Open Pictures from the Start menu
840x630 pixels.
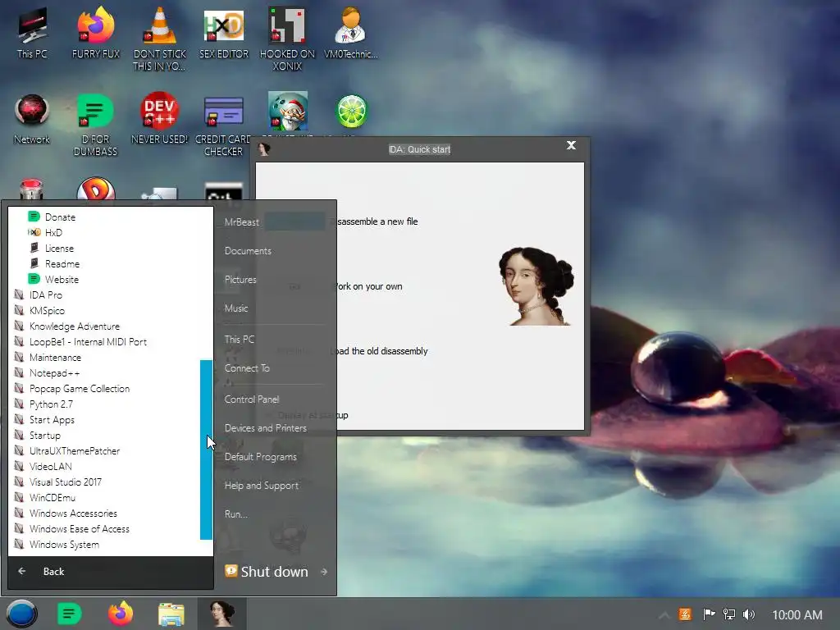[x=240, y=280]
